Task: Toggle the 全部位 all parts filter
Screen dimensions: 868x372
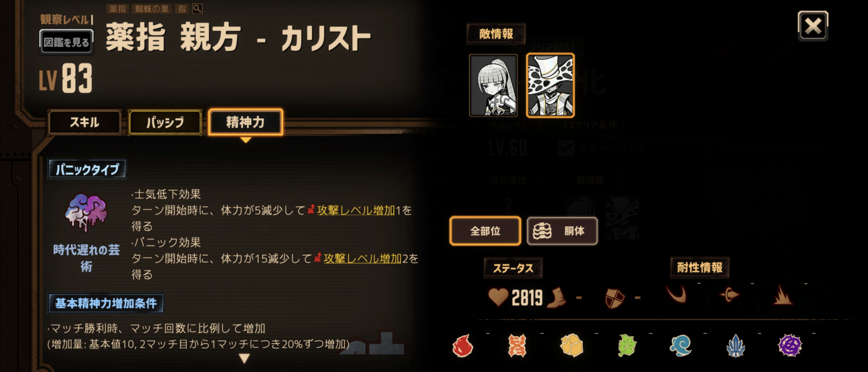Action: 485,231
